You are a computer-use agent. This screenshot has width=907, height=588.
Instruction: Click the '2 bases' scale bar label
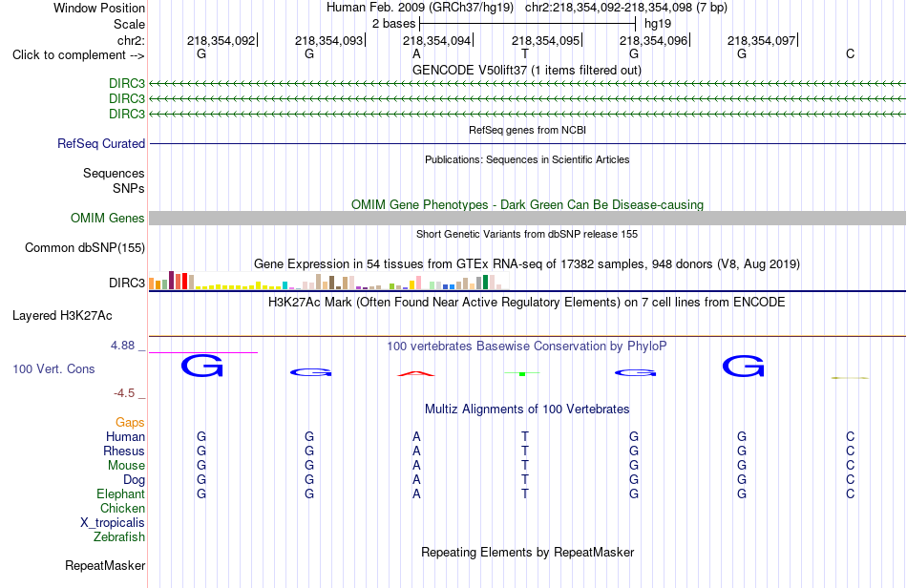click(x=393, y=24)
